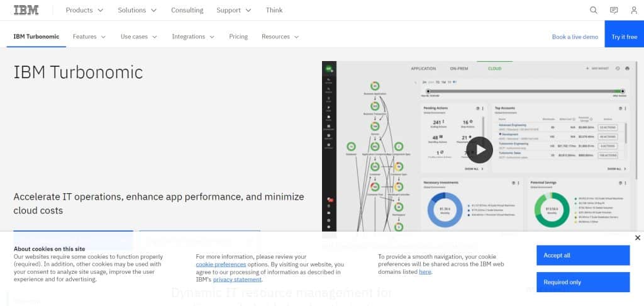The image size is (644, 306).
Task: Click the APPLICATION tab in video
Action: click(x=423, y=69)
